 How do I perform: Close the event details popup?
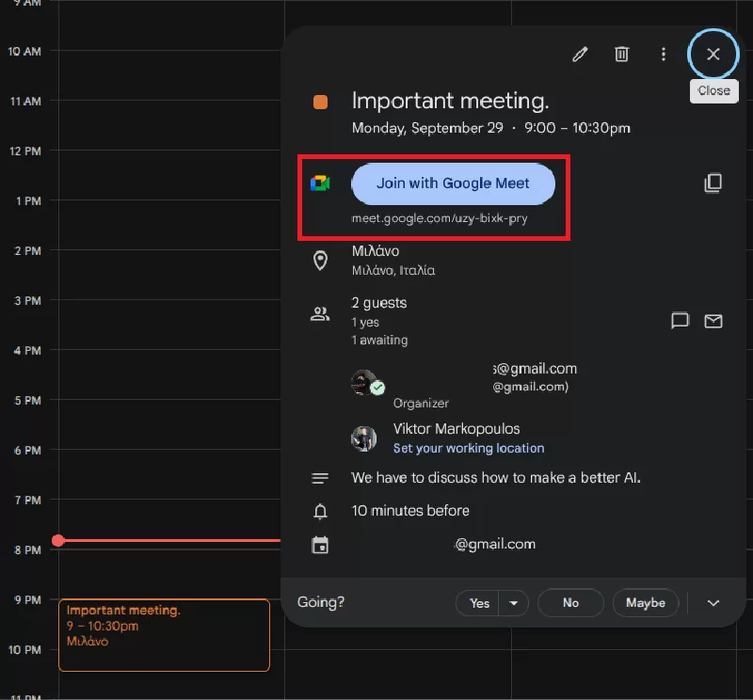(x=713, y=55)
